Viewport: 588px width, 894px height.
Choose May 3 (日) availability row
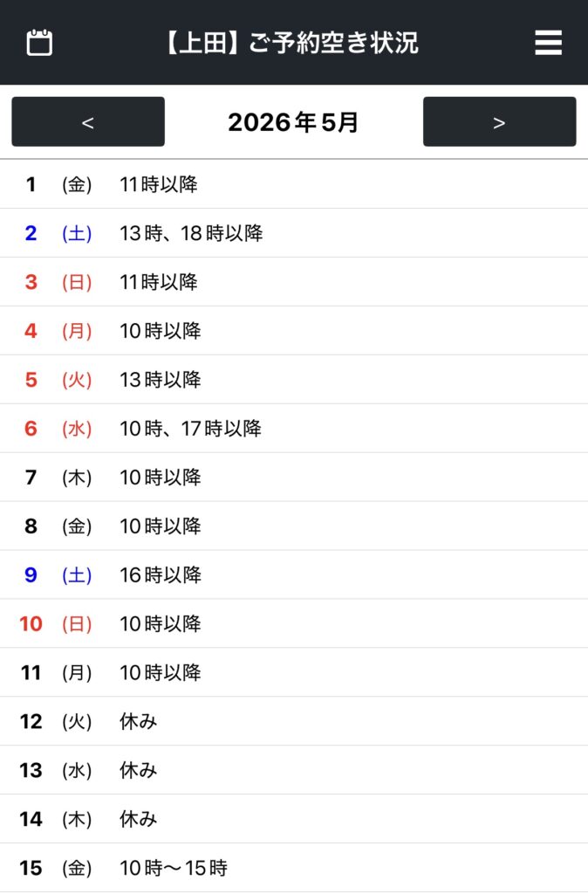294,282
